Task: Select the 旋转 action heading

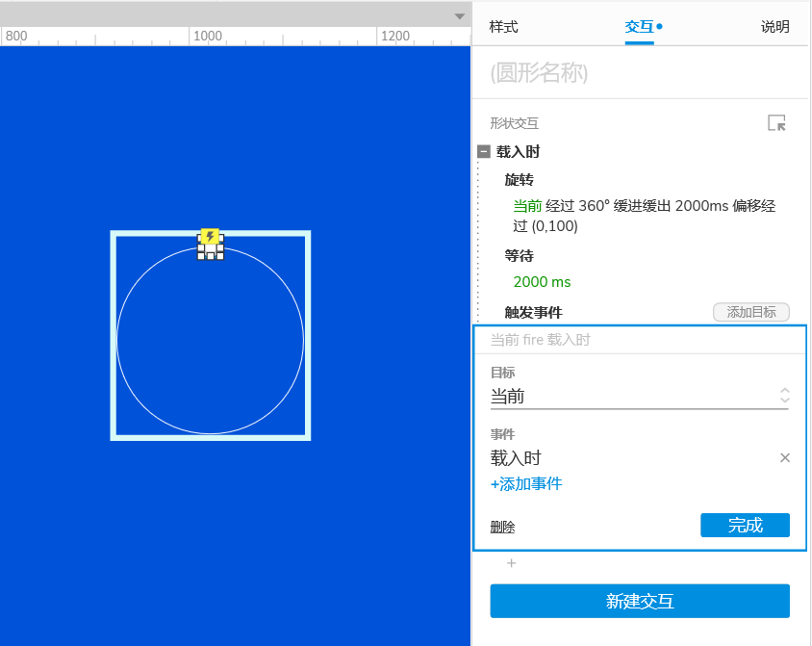Action: (x=519, y=180)
